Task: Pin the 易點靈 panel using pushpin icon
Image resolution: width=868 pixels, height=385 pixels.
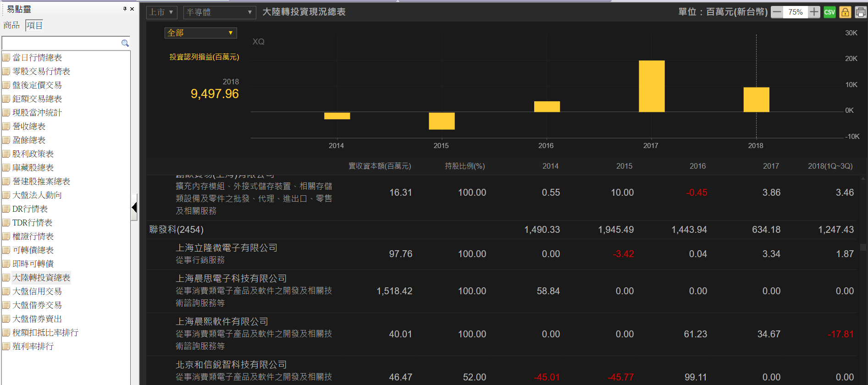Action: [x=125, y=9]
